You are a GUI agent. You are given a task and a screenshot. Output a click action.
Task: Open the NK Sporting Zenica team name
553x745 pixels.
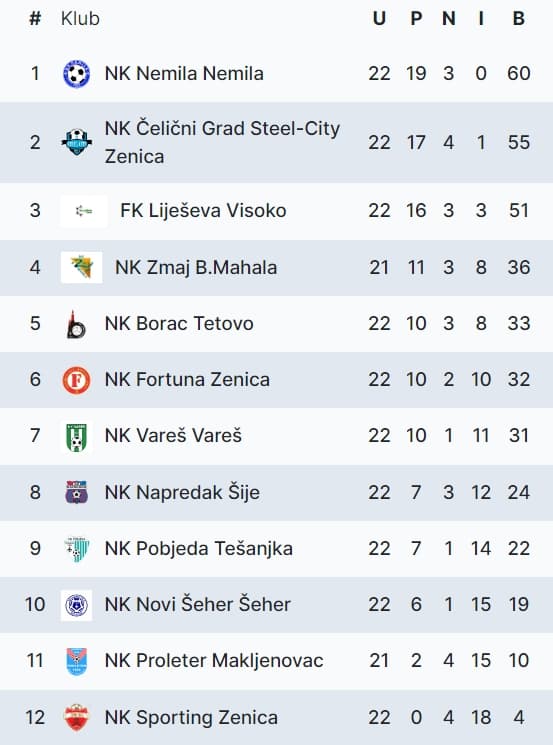(x=191, y=717)
